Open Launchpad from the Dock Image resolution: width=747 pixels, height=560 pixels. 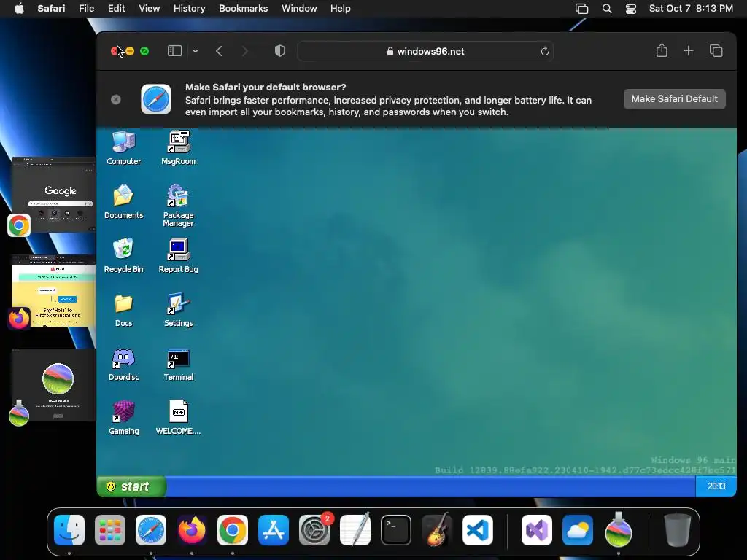(x=110, y=530)
